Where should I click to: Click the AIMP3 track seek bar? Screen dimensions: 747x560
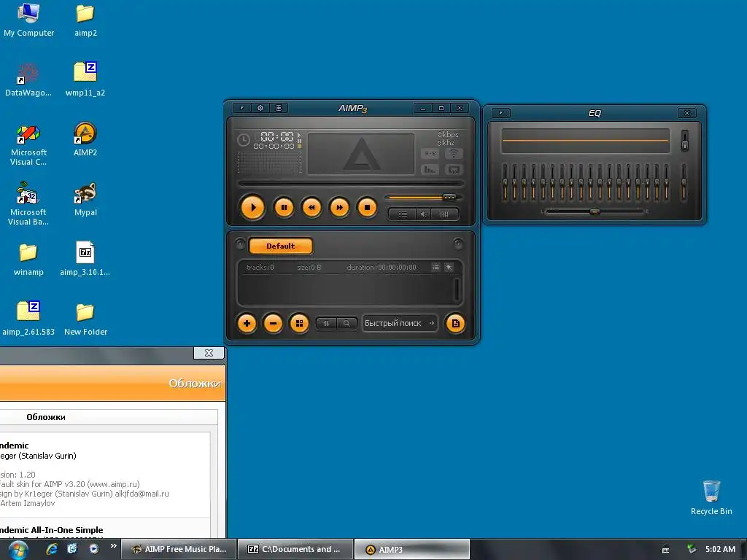coord(351,183)
